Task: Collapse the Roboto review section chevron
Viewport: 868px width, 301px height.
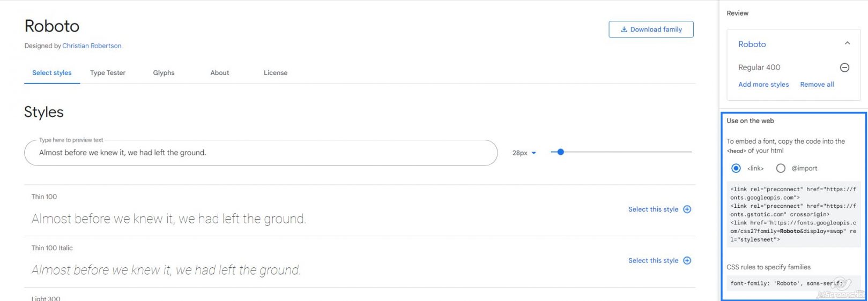Action: click(x=847, y=43)
